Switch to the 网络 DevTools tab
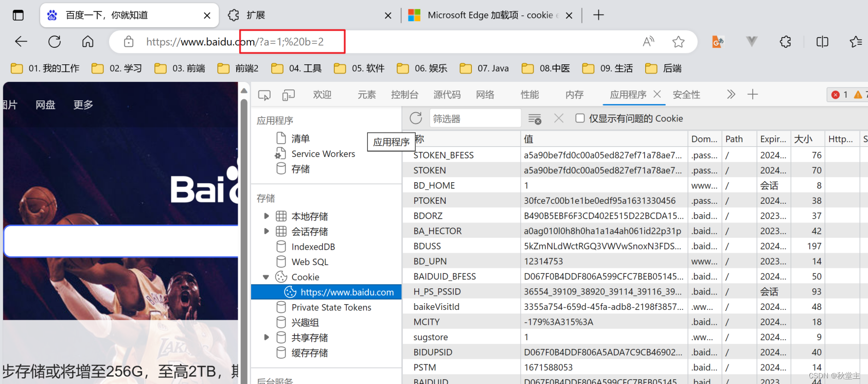 coord(485,95)
